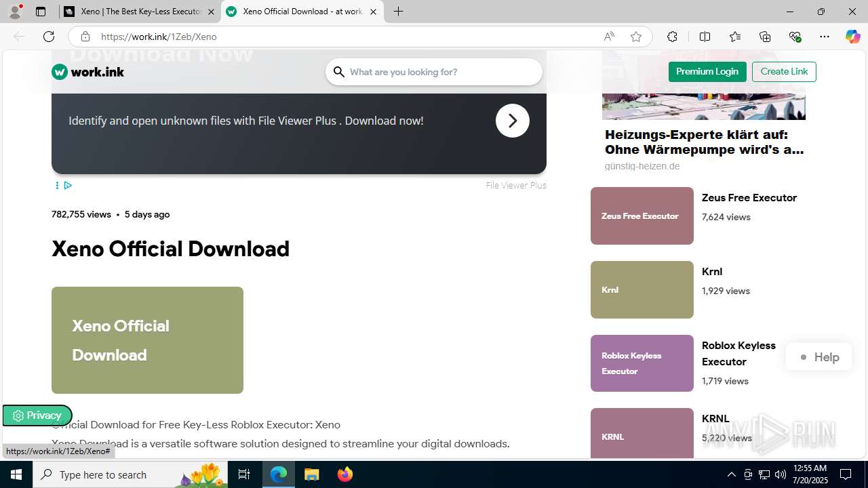Viewport: 868px width, 488px height.
Task: Show hidden system tray icons
Action: coord(731,474)
